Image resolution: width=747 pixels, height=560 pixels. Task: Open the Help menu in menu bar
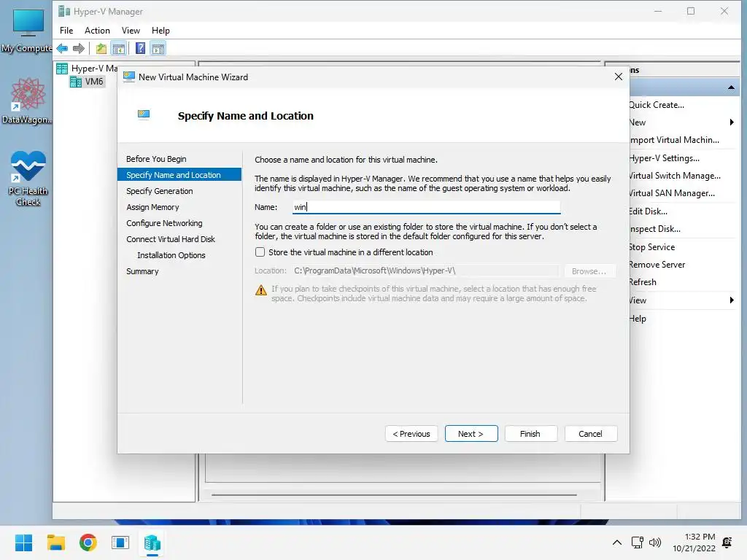160,31
